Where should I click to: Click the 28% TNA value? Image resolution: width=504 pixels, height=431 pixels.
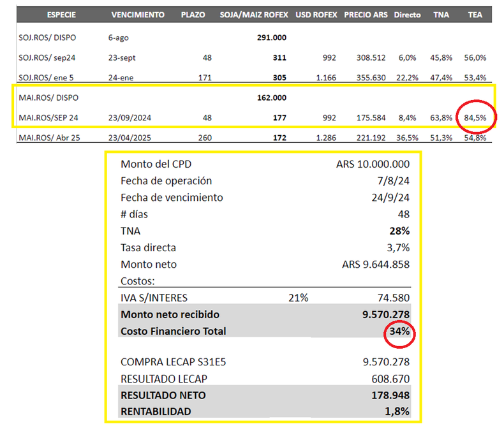tap(399, 231)
